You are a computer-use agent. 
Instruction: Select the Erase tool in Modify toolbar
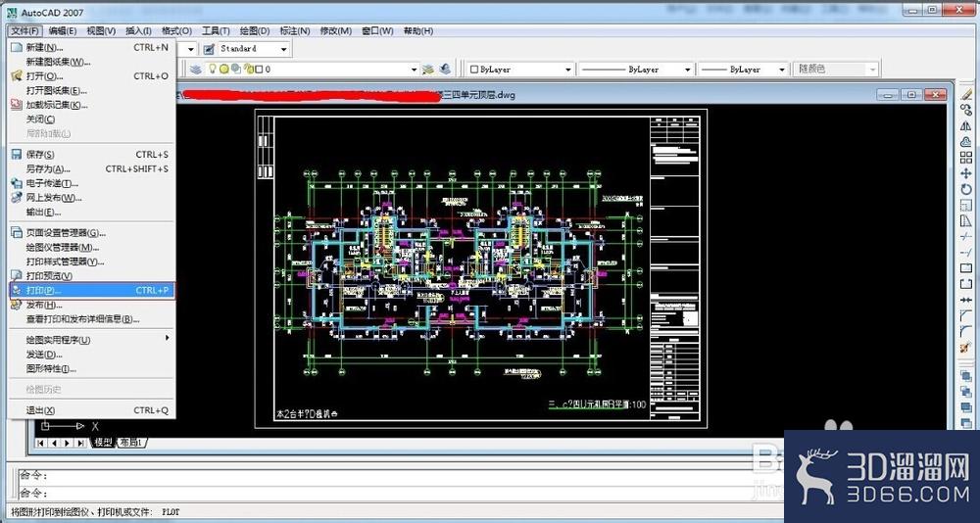point(966,94)
